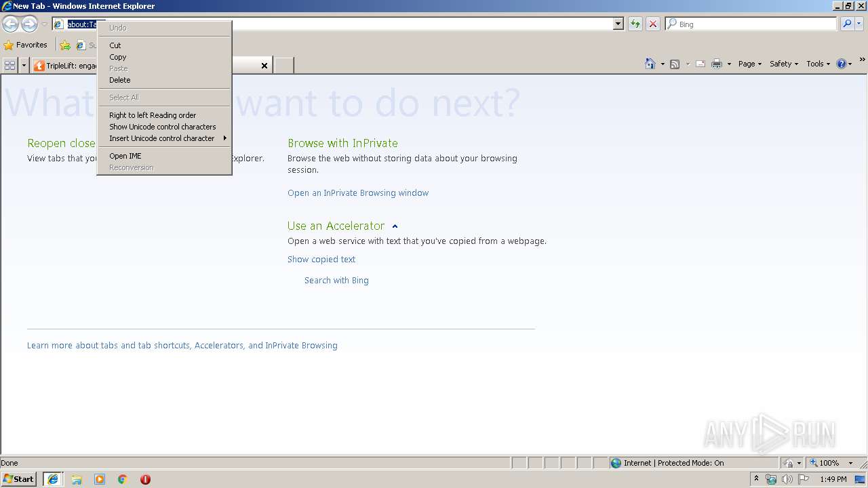Click the volume speaker tray icon
The image size is (868, 488).
[x=787, y=479]
